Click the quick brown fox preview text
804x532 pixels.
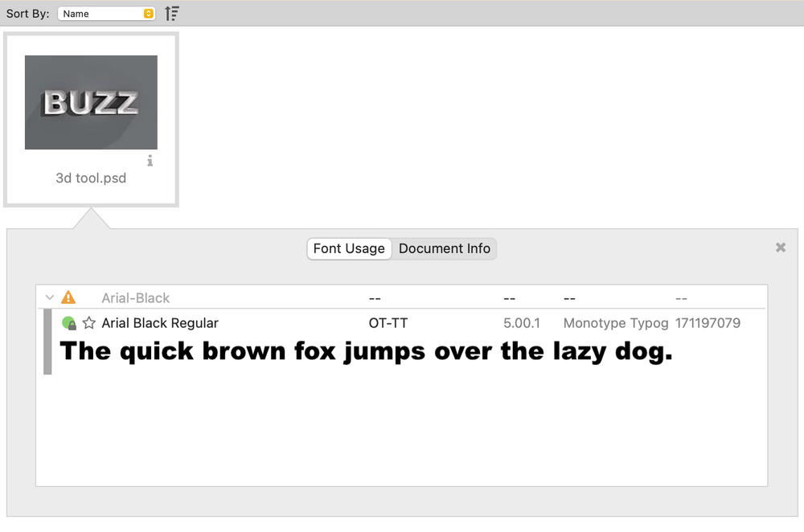point(366,352)
